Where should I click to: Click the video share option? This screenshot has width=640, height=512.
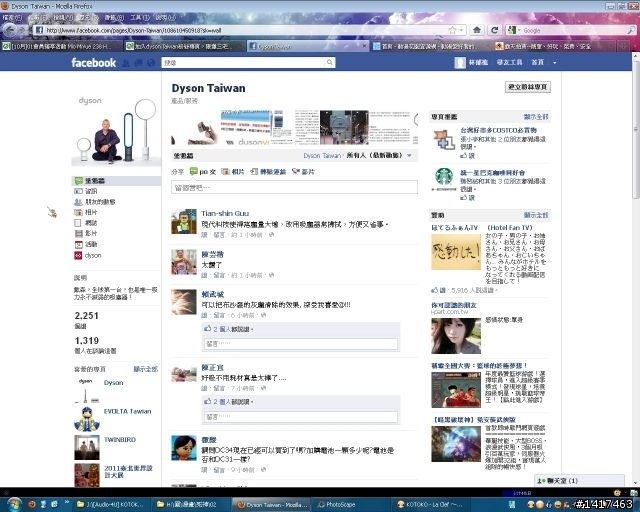303,171
